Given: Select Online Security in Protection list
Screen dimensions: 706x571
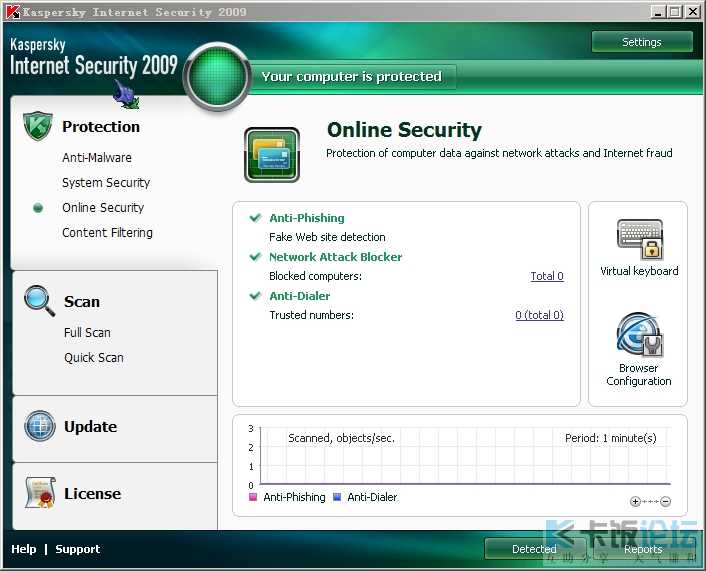Looking at the screenshot, I should tap(103, 208).
